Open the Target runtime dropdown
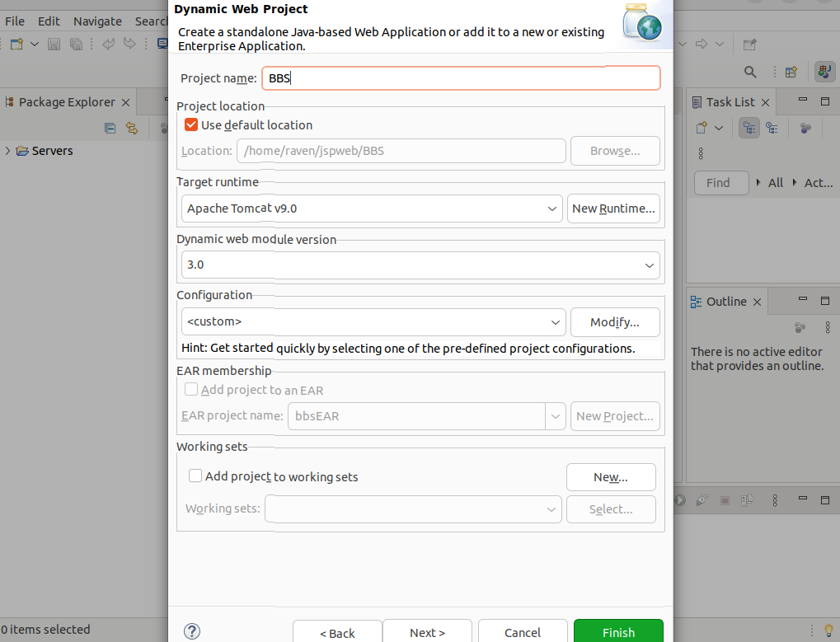 pos(372,209)
